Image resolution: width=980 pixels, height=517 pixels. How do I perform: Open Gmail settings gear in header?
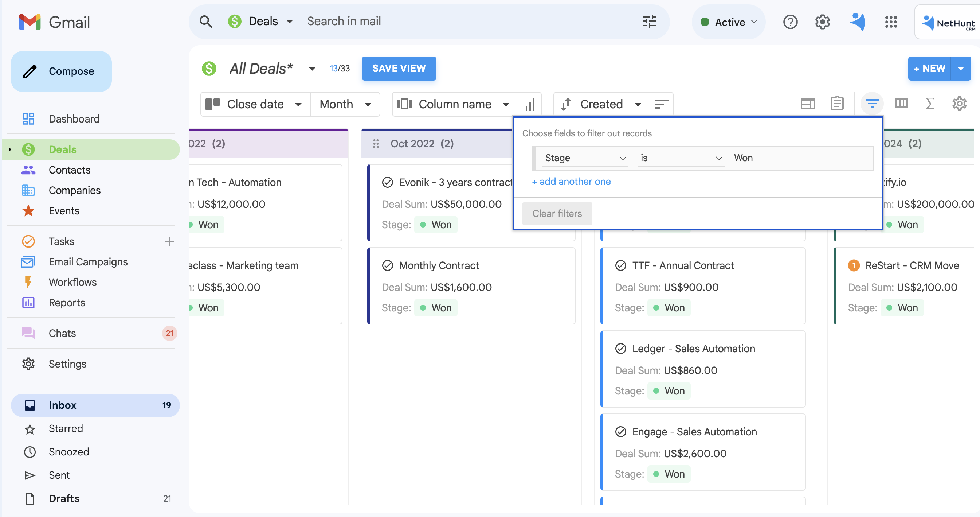[822, 22]
